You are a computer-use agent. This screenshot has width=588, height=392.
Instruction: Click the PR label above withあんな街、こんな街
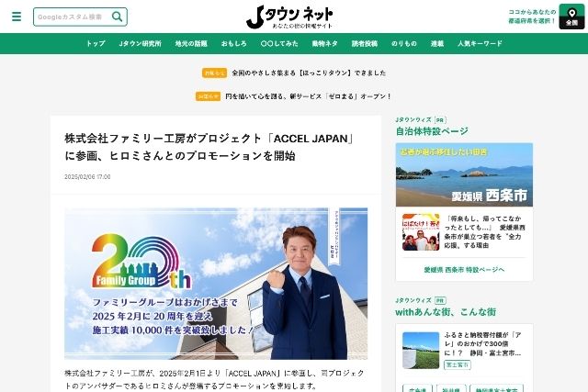coord(440,300)
